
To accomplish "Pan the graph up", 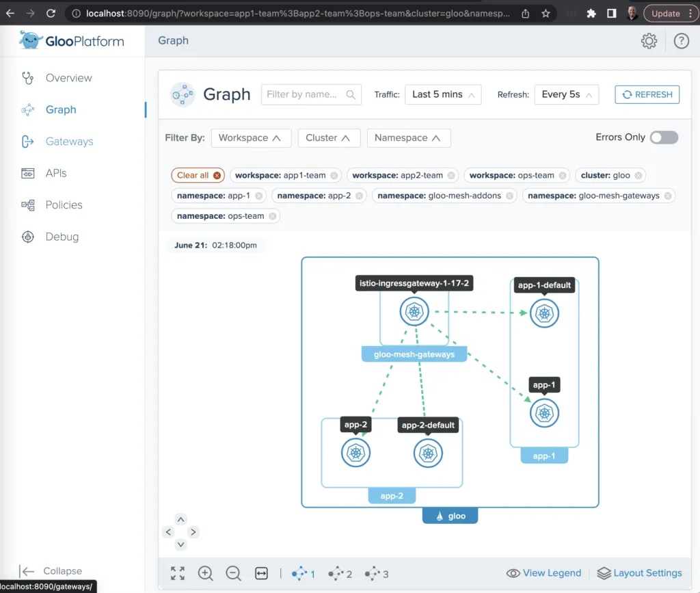I will pyautogui.click(x=180, y=519).
